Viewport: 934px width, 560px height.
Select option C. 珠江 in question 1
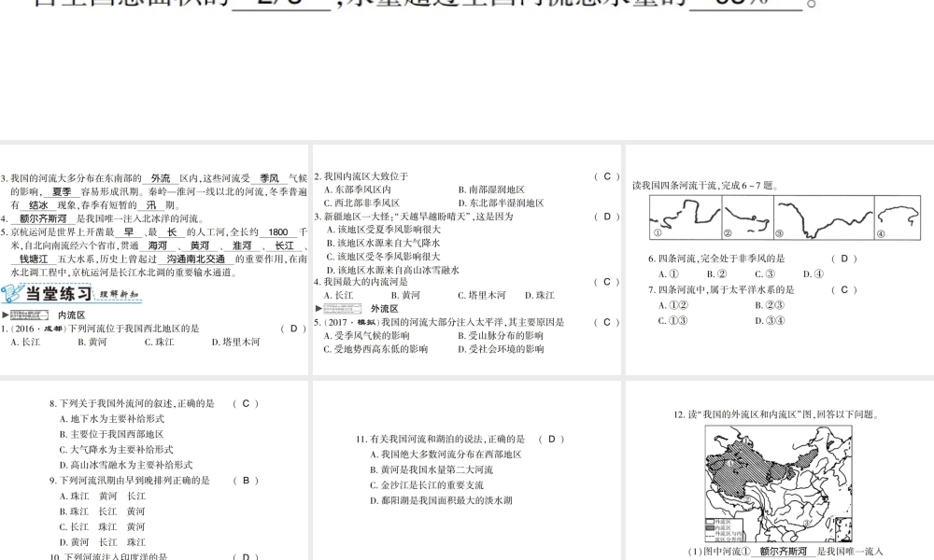coord(159,343)
